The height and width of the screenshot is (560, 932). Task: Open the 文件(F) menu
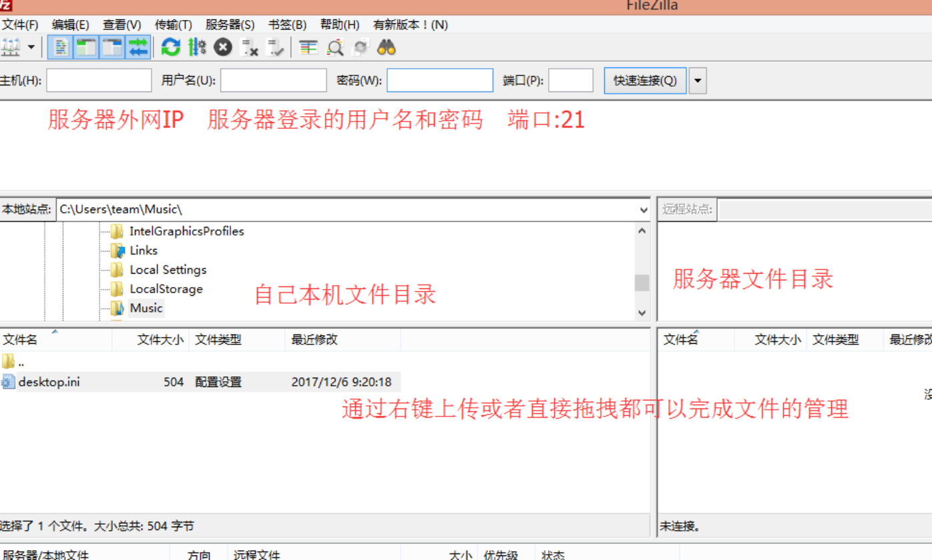click(x=19, y=25)
